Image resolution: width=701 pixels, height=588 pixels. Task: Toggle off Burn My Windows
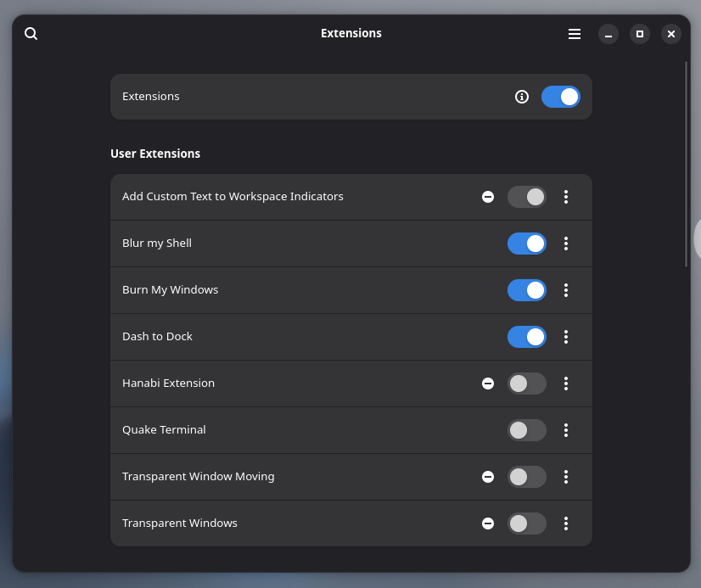point(527,290)
